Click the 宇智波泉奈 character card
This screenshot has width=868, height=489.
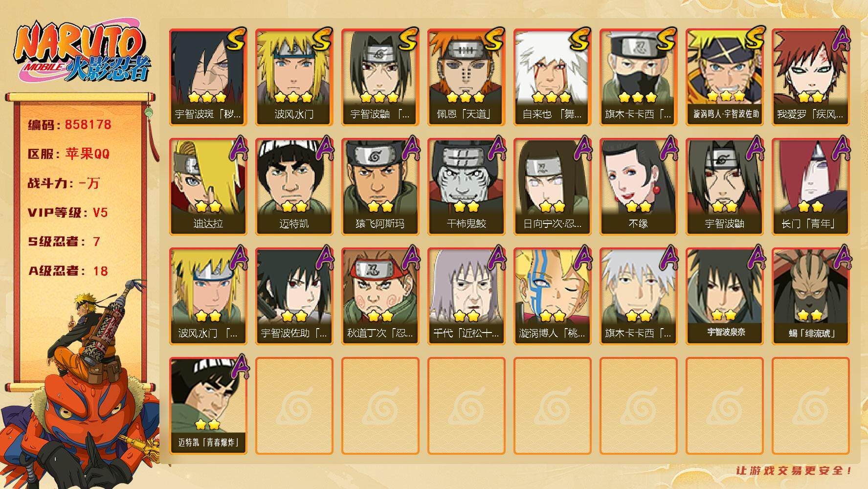point(724,296)
